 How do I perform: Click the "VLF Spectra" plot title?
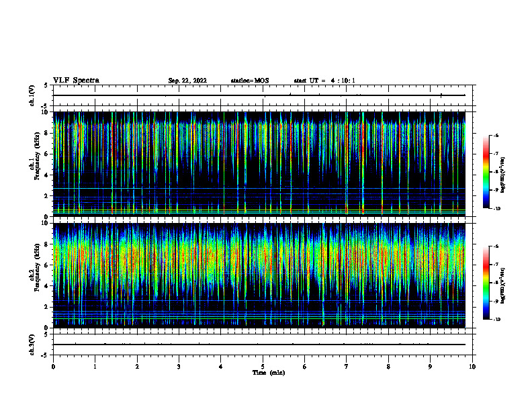[x=76, y=81]
